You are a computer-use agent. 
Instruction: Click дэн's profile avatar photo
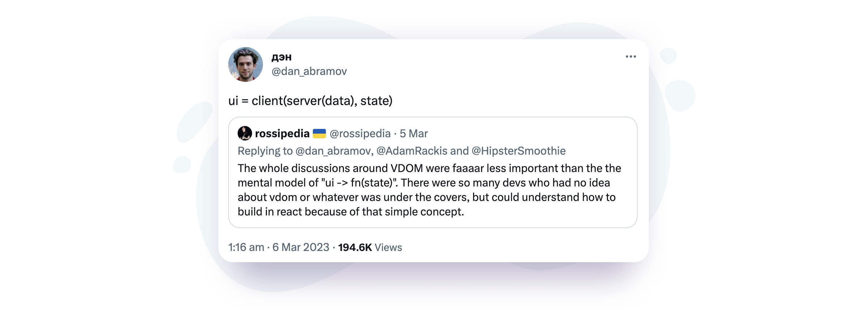pyautogui.click(x=246, y=64)
